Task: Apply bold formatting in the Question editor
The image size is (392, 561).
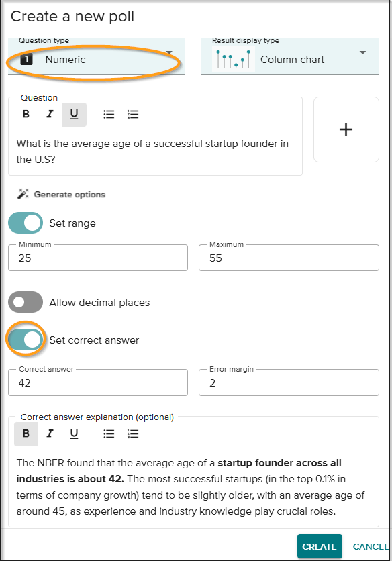Action: (26, 114)
